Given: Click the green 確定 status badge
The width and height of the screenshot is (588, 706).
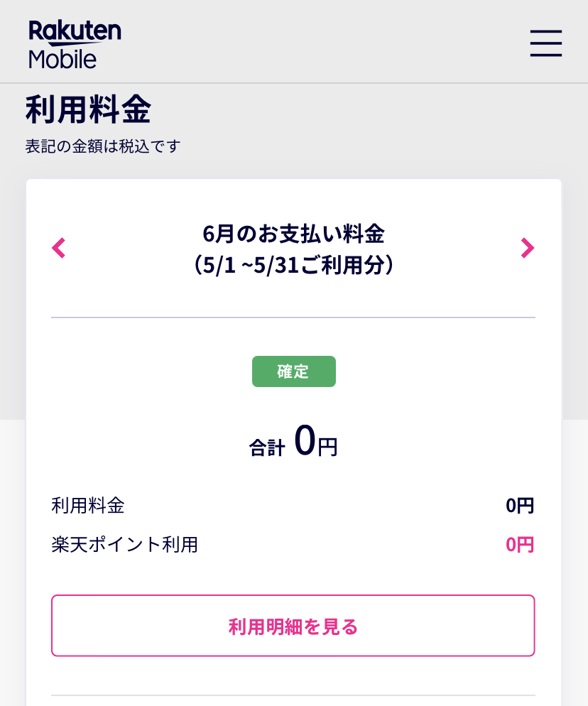Looking at the screenshot, I should (x=293, y=371).
